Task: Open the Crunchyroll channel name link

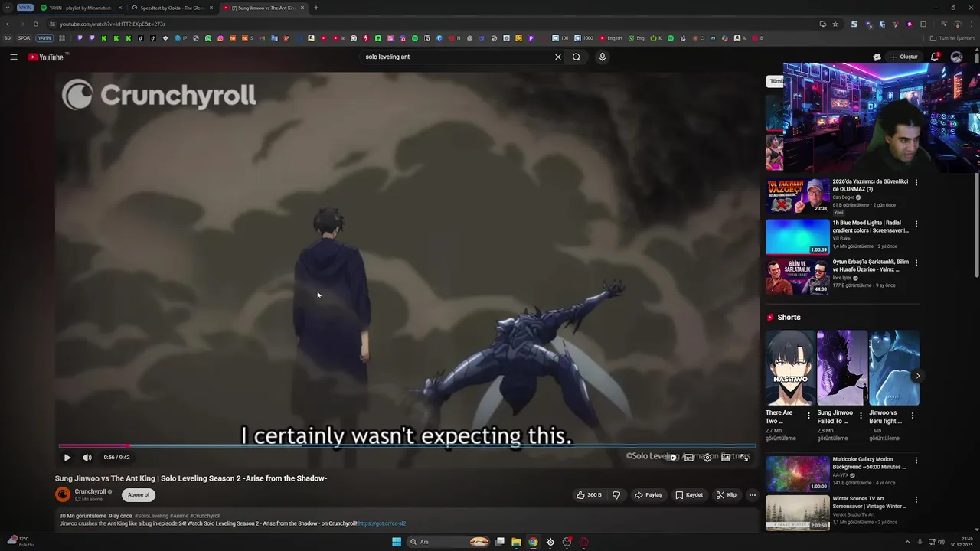Action: click(90, 491)
